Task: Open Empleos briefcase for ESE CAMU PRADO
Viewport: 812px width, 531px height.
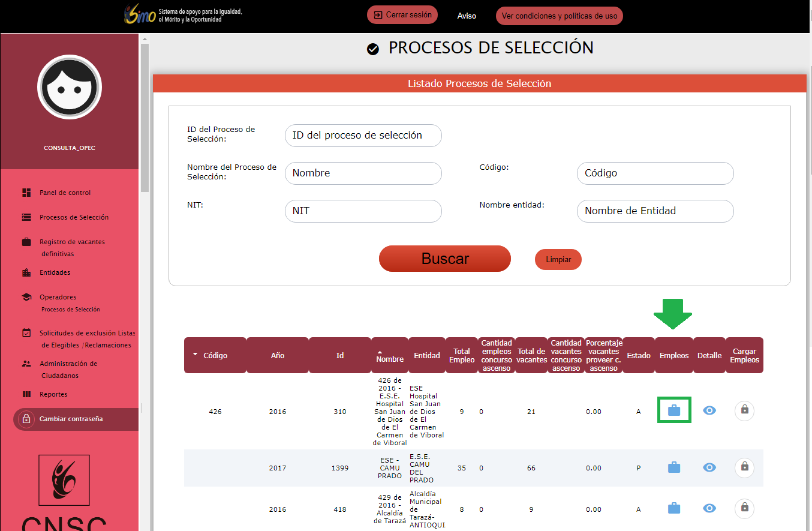Action: (x=674, y=467)
